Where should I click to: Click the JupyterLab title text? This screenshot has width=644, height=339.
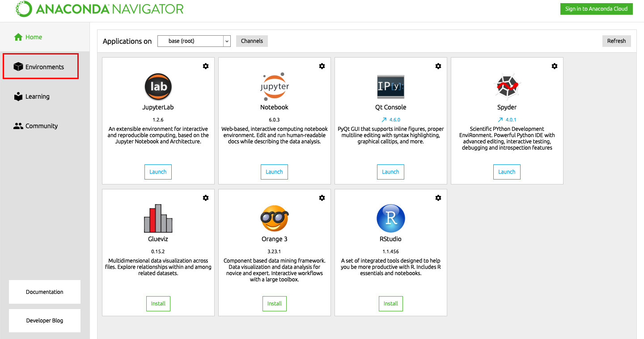point(158,107)
